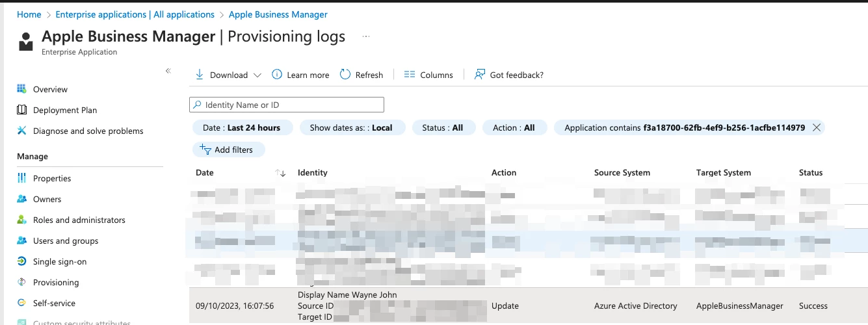Open the ellipsis menu next to page title
Screen dimensions: 868x325
click(366, 36)
